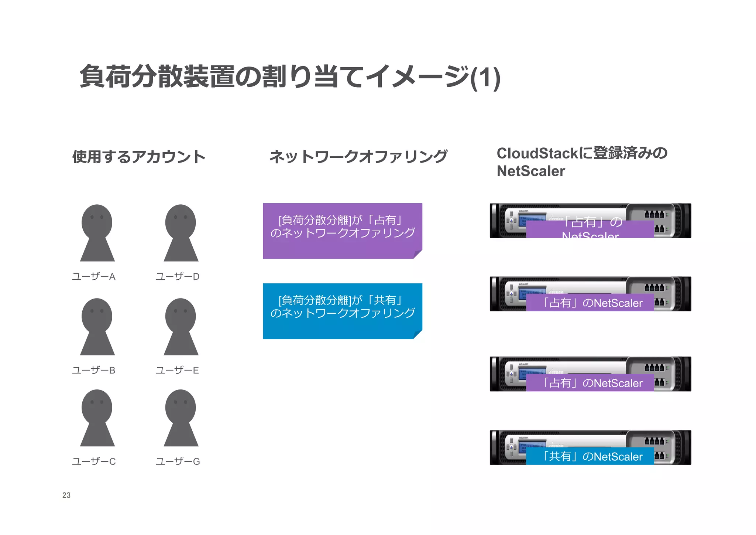
Task: Click the third 「占有」のNetScaler purple label
Action: [x=590, y=383]
